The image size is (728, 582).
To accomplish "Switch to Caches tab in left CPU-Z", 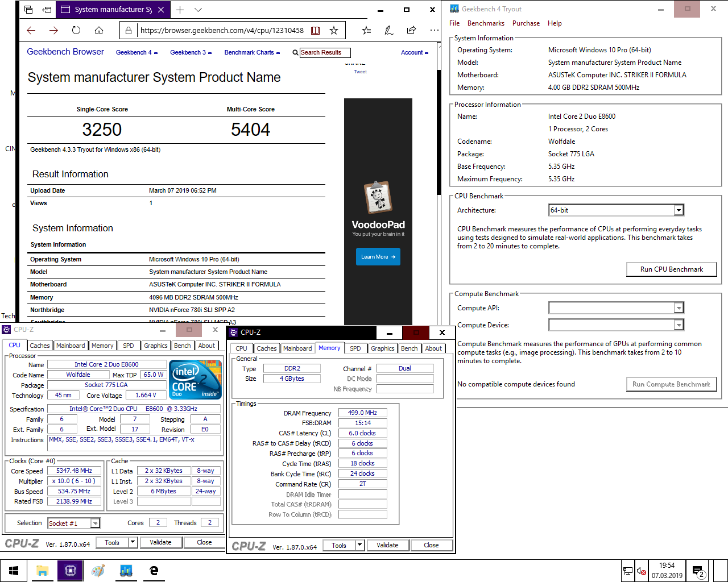I will (x=40, y=346).
